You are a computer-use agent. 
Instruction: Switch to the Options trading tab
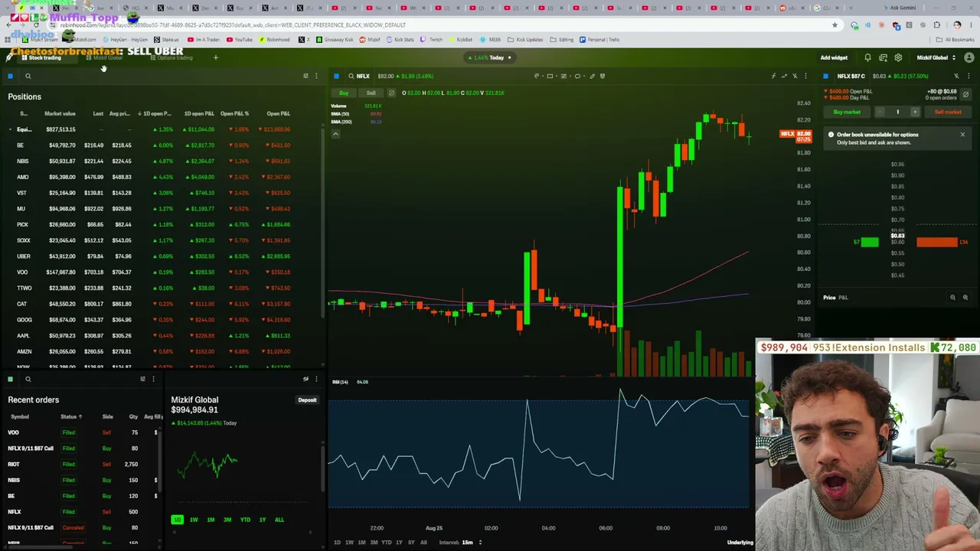coord(171,57)
